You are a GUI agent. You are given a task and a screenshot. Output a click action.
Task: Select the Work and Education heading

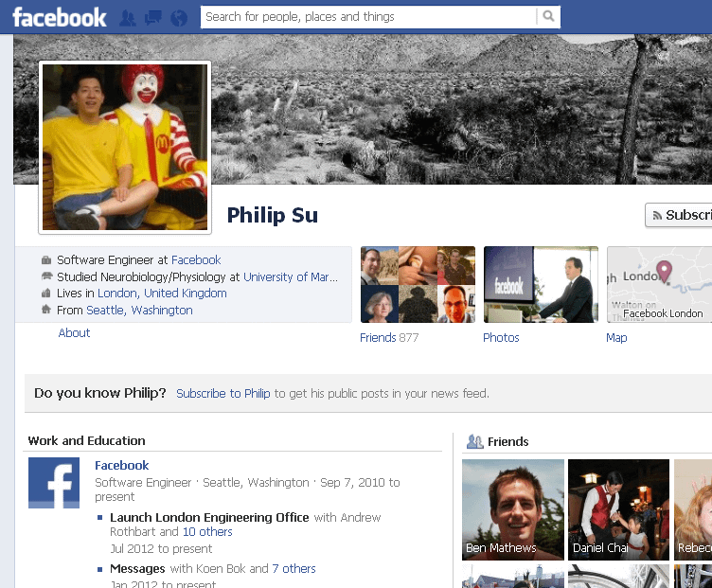coord(87,441)
